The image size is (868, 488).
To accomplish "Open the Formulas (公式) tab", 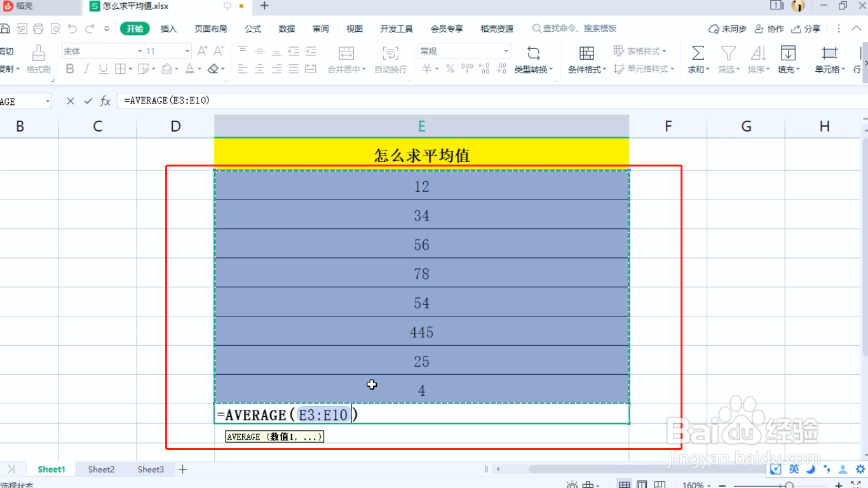I will click(253, 29).
